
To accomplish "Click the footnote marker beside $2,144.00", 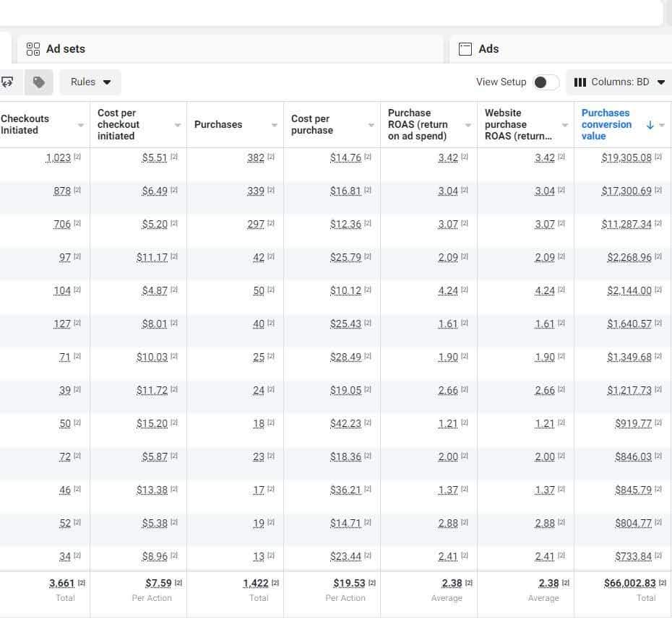I will 658,290.
